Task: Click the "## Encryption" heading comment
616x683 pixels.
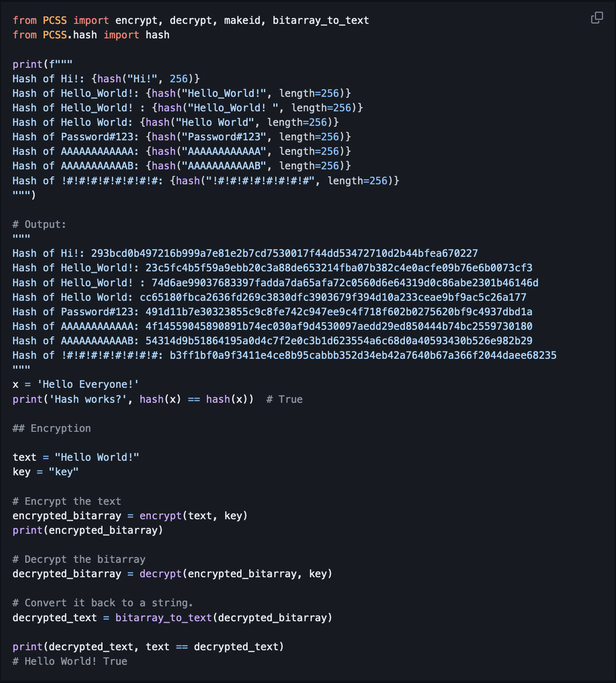Action: [51, 429]
